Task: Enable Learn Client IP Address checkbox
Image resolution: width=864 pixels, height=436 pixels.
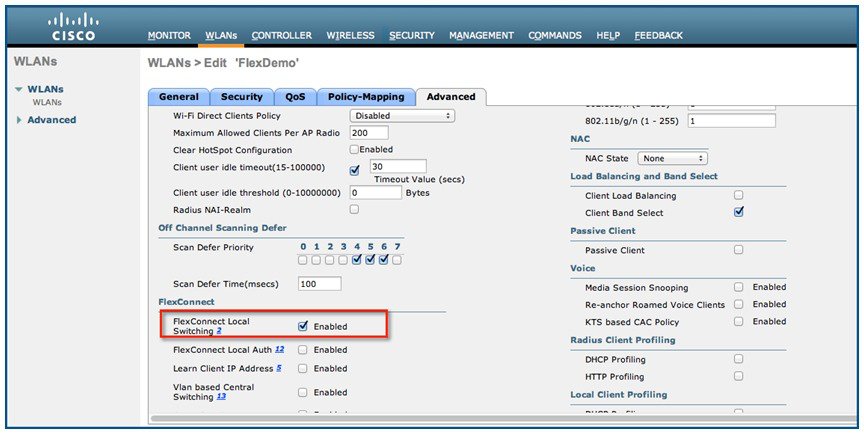Action: (303, 368)
